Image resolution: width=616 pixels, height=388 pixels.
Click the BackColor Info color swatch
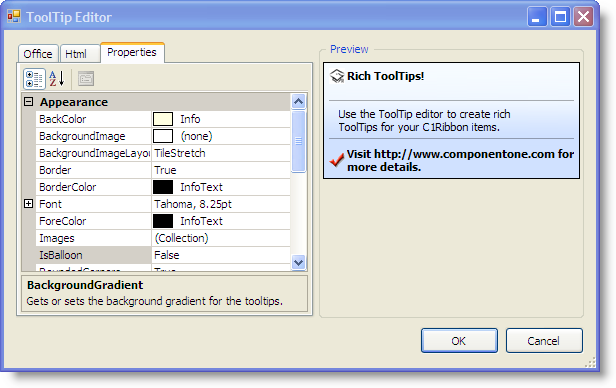coord(163,119)
